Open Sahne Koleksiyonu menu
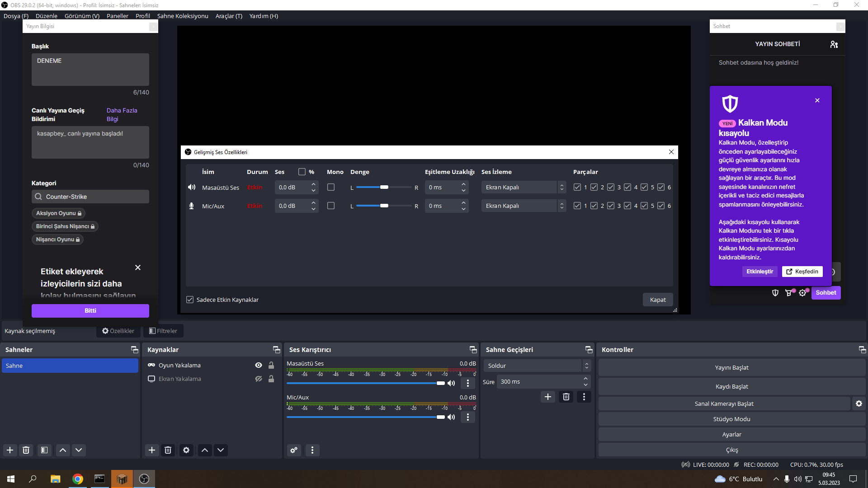This screenshot has width=868, height=488. point(183,16)
